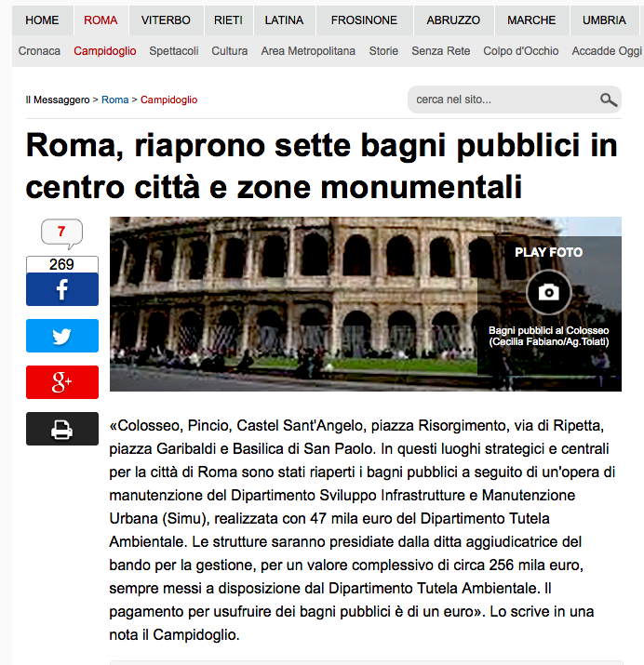Click the Colosseum photo thumbnail
This screenshot has width=644, height=665.
pos(293,303)
